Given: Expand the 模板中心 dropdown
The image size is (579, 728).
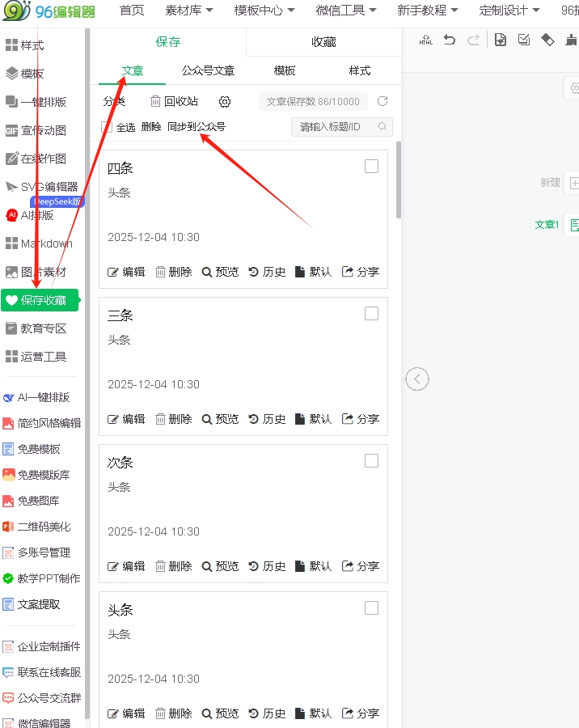Looking at the screenshot, I should tap(264, 11).
